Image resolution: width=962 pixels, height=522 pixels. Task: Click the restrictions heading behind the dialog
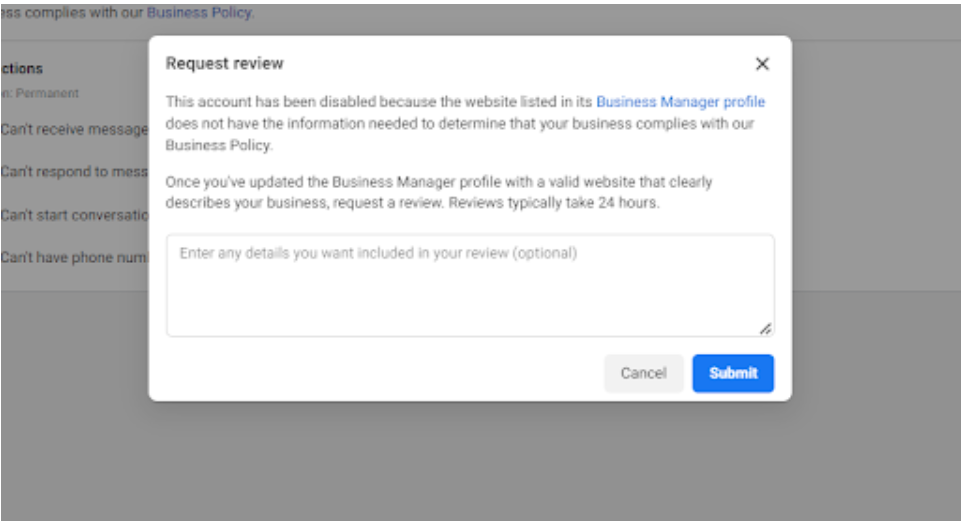click(x=22, y=69)
